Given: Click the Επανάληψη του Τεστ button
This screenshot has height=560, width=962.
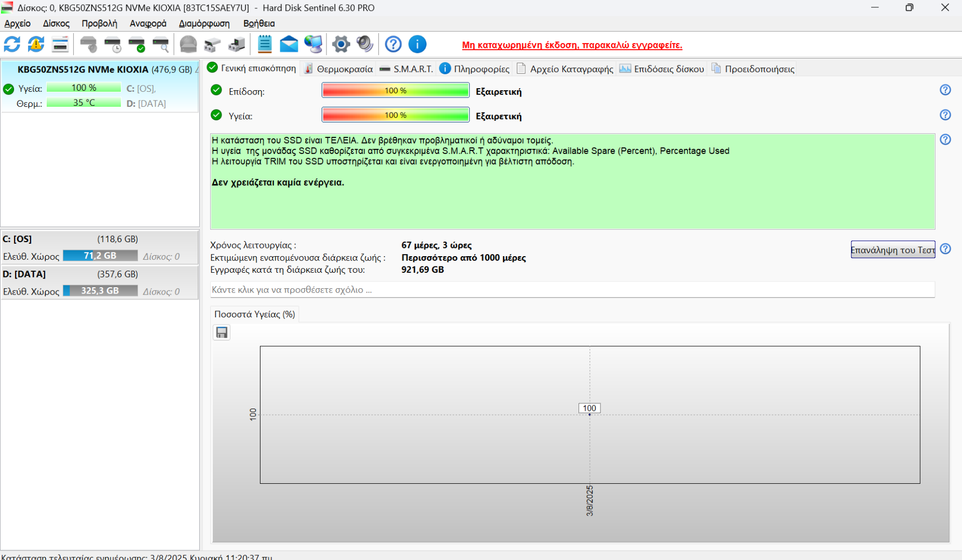Looking at the screenshot, I should point(893,249).
